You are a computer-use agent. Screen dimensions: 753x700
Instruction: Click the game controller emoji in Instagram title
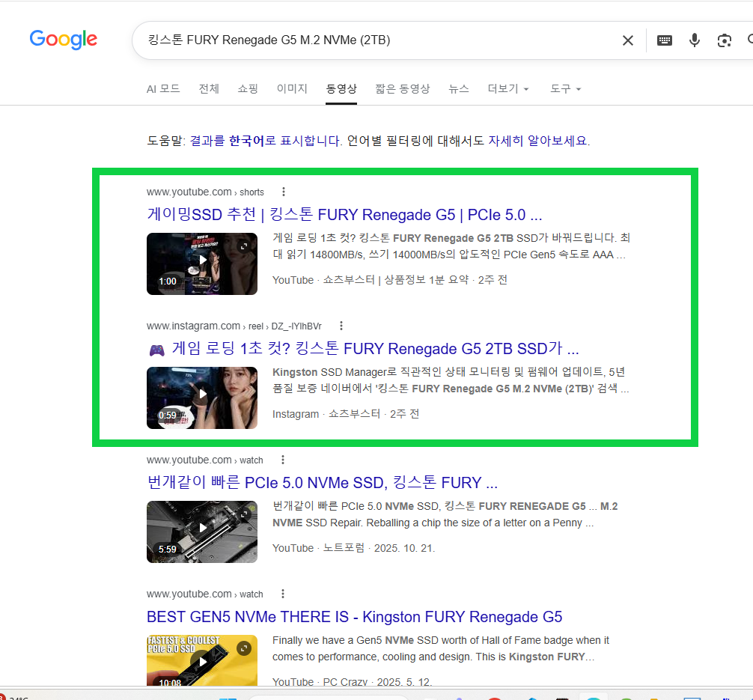point(157,350)
